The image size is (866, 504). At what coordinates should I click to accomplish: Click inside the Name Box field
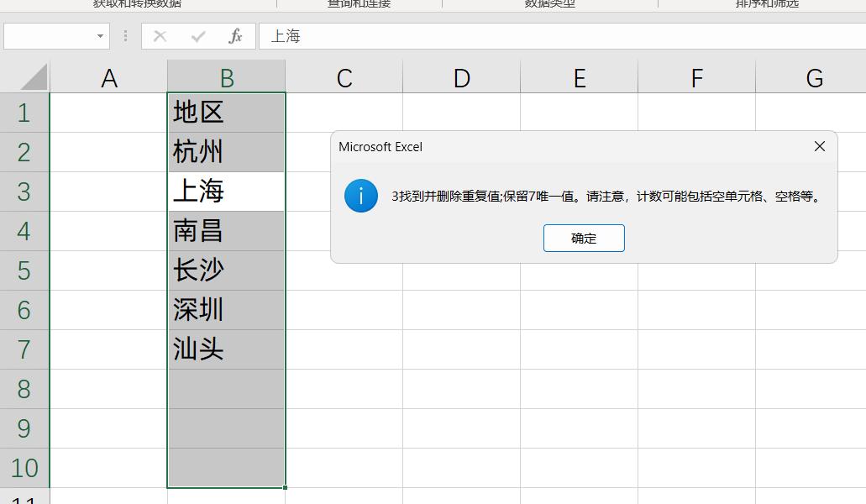(50, 36)
